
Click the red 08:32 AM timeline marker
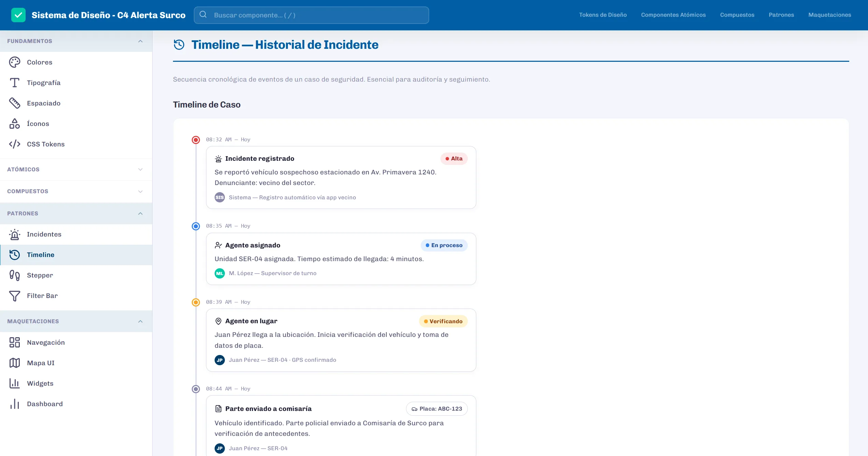[196, 140]
